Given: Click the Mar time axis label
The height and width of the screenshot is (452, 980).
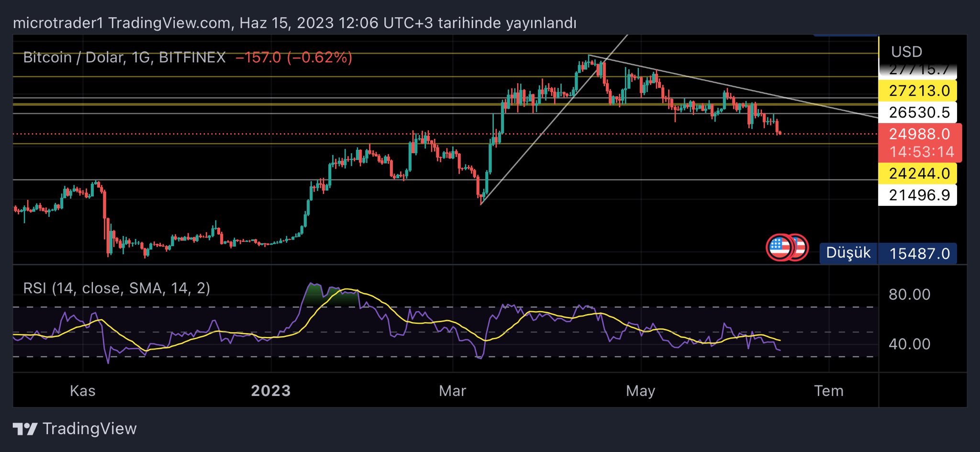Looking at the screenshot, I should 452,391.
